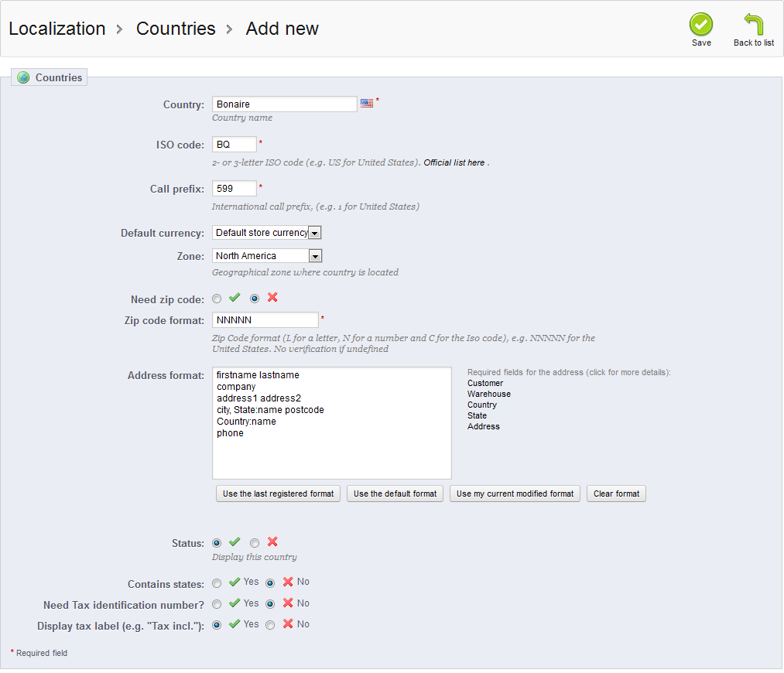This screenshot has height=673, width=784.
Task: Click the red X icon for Status
Action: [x=272, y=543]
